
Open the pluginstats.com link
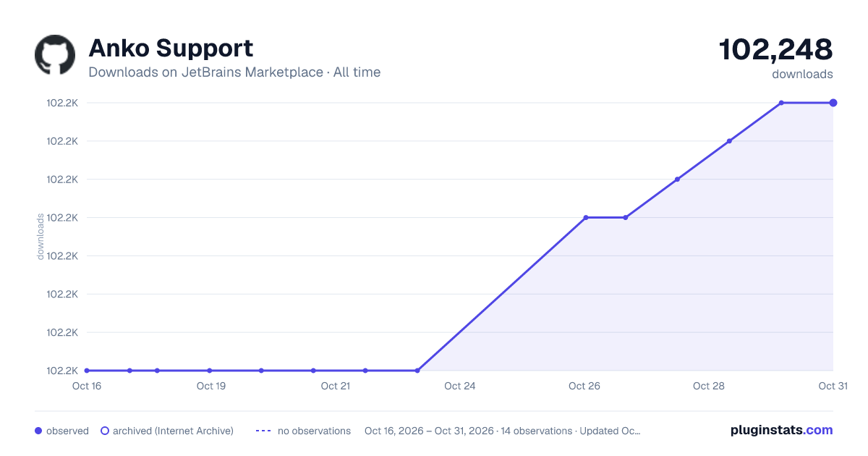pyautogui.click(x=782, y=430)
